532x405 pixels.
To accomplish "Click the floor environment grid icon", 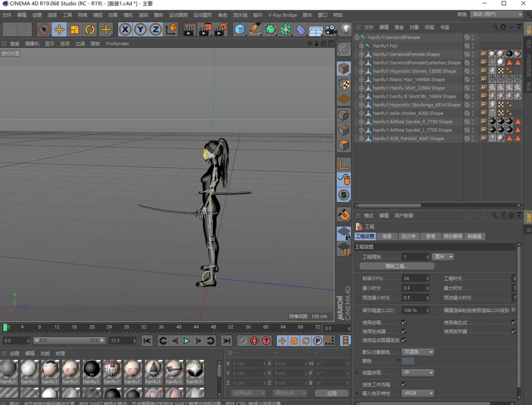I will pos(316,29).
